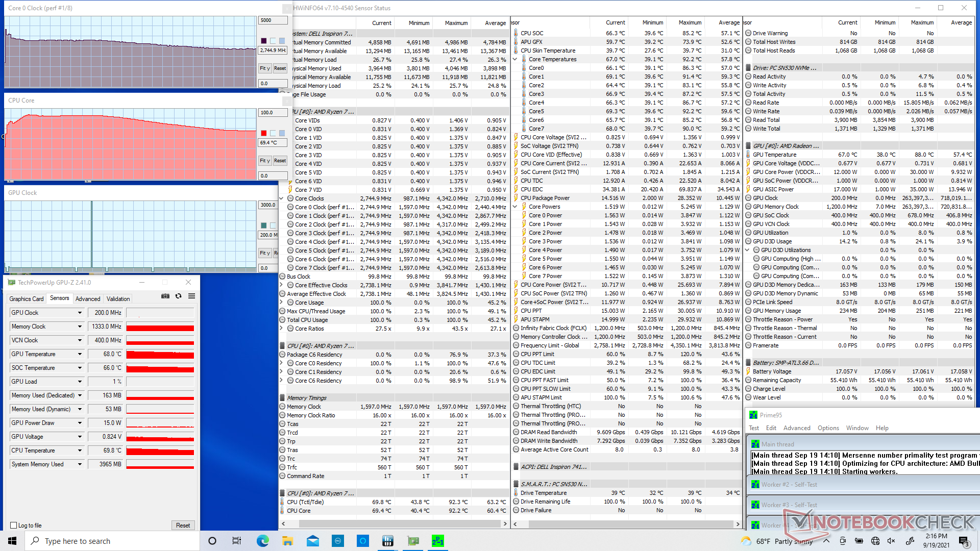
Task: Open the HWiNFO icon in the taskbar
Action: click(387, 541)
